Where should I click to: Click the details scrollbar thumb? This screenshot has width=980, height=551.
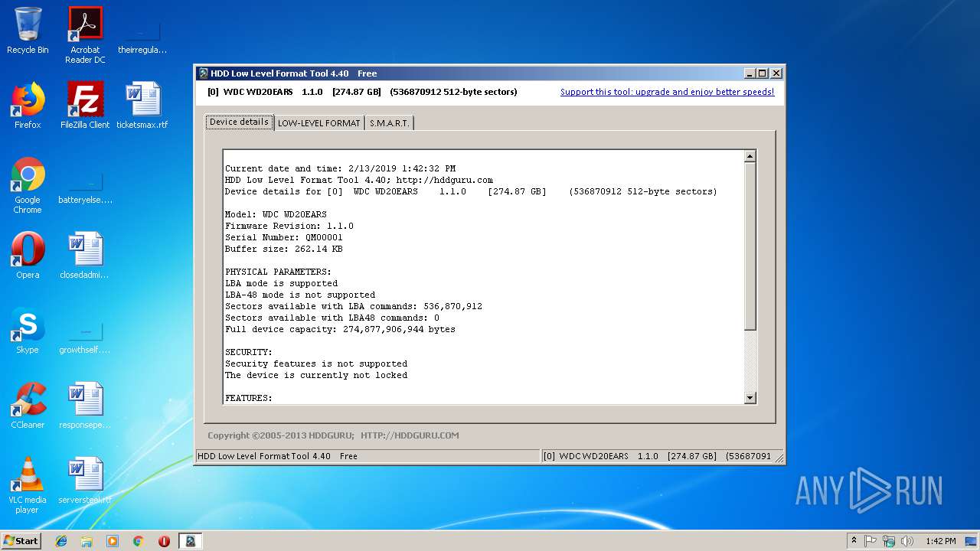(750, 246)
